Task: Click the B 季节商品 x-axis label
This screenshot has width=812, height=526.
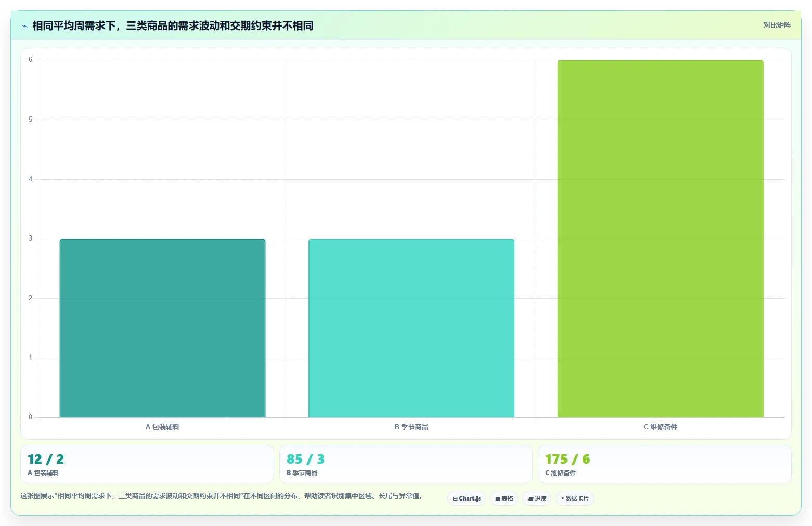Action: (411, 427)
